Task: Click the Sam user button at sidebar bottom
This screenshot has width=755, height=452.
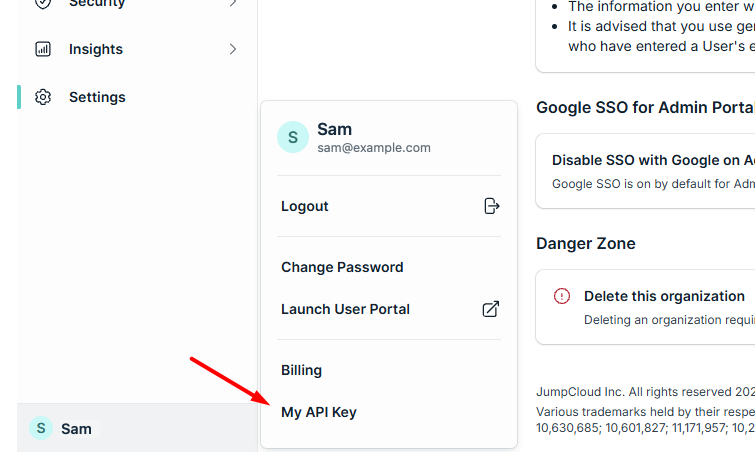Action: pos(137,428)
